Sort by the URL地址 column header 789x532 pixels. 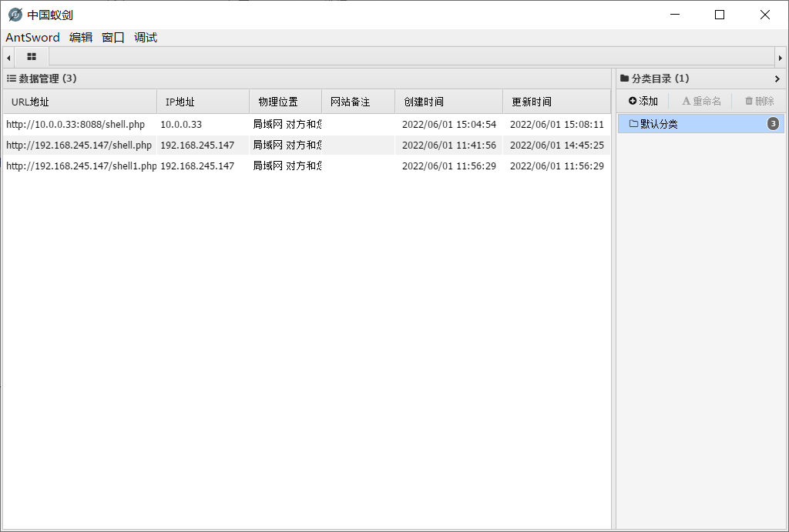coord(80,102)
